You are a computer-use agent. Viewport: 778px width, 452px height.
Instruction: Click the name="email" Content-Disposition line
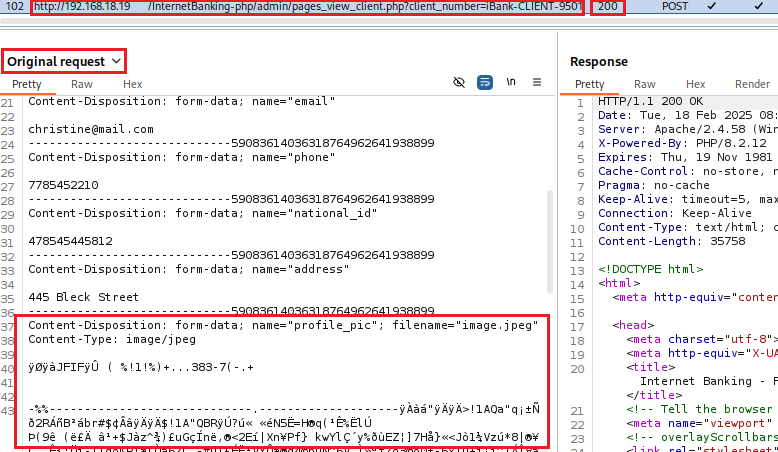182,101
